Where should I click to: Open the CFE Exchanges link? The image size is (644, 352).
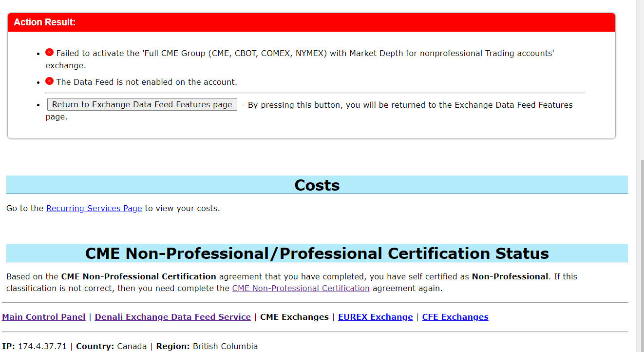(455, 317)
